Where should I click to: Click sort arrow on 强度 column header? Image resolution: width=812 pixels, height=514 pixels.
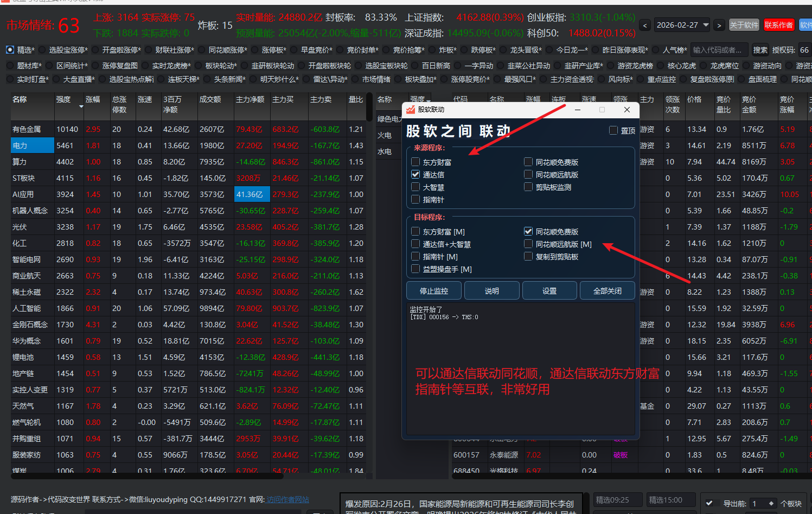click(x=81, y=106)
